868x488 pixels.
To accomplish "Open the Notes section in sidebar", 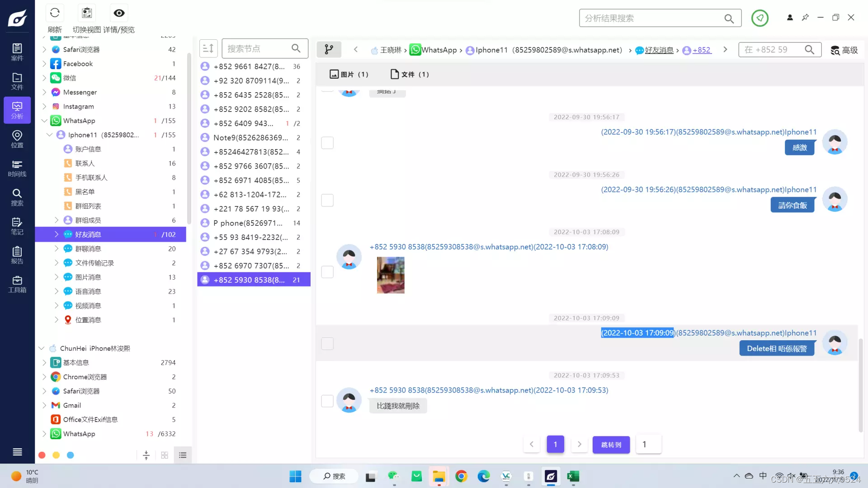I will pyautogui.click(x=17, y=226).
